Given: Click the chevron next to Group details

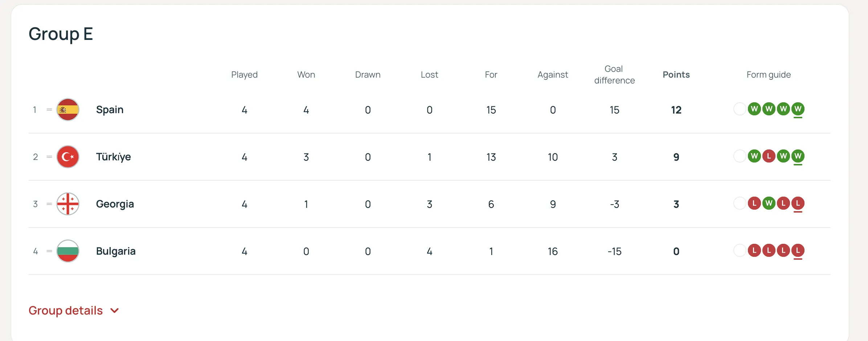Looking at the screenshot, I should [115, 311].
